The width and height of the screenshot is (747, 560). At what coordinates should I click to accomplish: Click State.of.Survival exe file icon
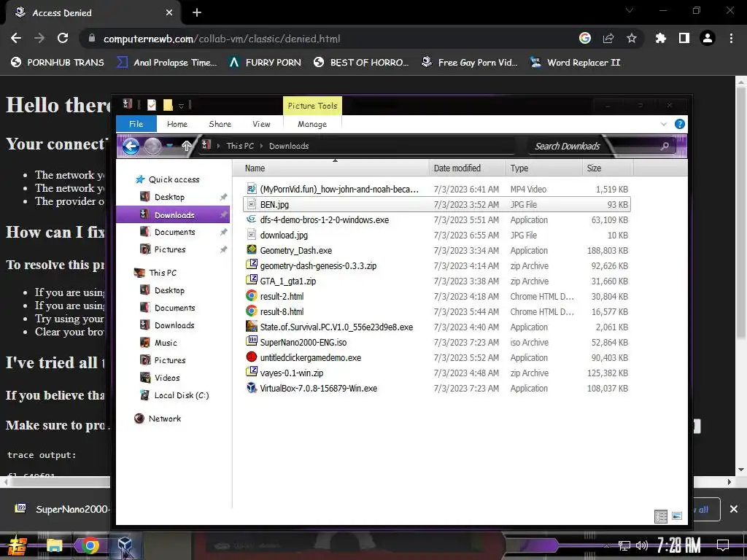[x=252, y=327]
